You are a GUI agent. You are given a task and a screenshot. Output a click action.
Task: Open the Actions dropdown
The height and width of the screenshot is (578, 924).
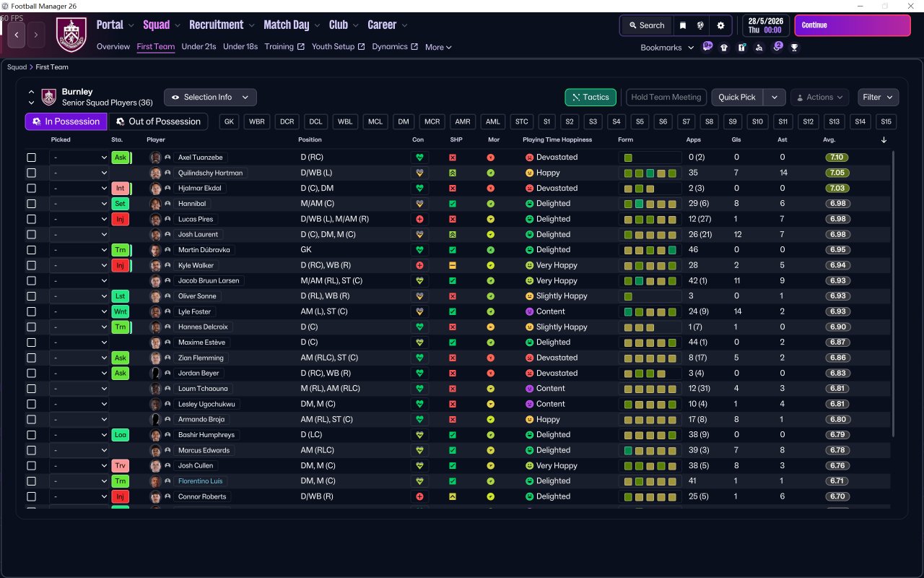pyautogui.click(x=820, y=97)
